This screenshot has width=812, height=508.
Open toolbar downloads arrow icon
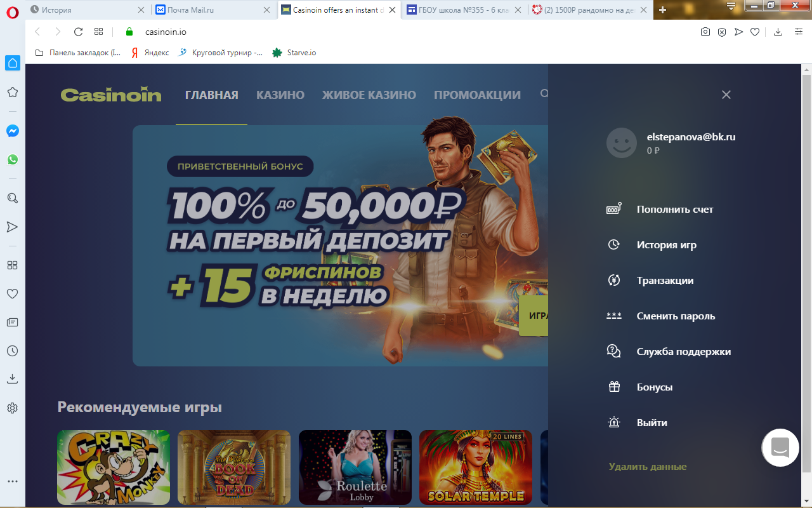tap(778, 32)
